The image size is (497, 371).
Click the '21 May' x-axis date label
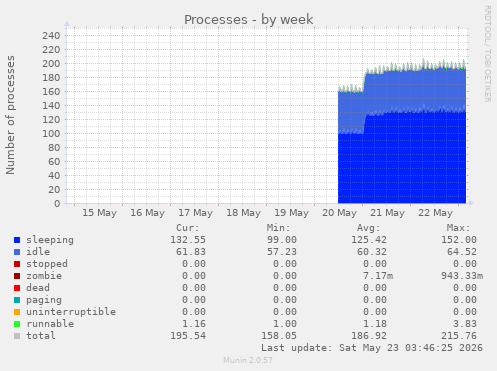(x=387, y=213)
